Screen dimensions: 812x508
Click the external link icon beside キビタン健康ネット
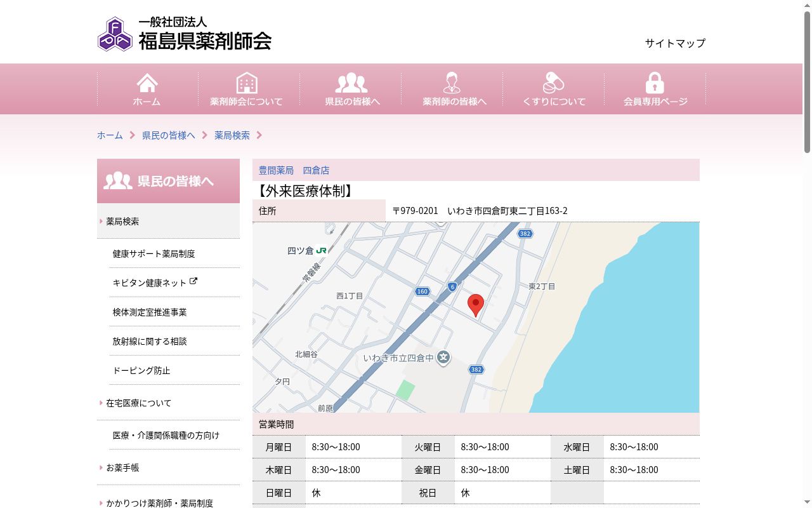193,281
